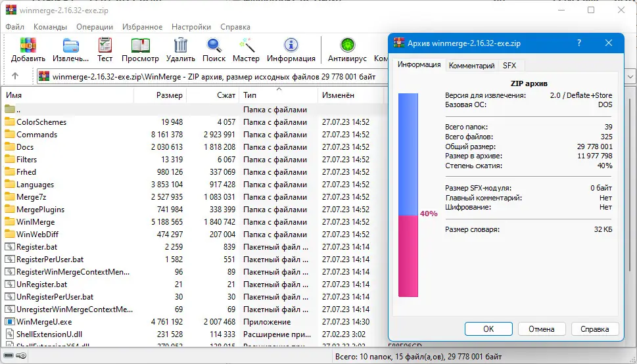The height and width of the screenshot is (364, 637).
Task: Go up one folder with arrow icon
Action: pos(15,76)
